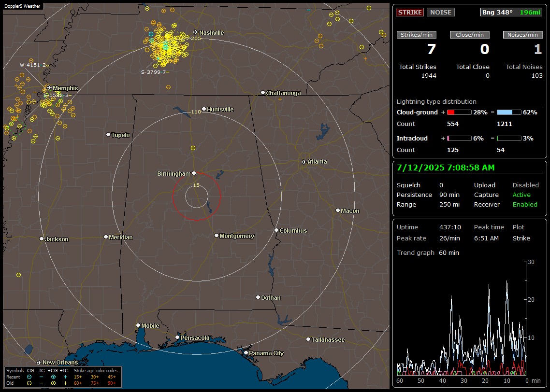Image resolution: width=550 pixels, height=392 pixels.
Task: Select the Mobile city marker dot
Action: (x=138, y=325)
